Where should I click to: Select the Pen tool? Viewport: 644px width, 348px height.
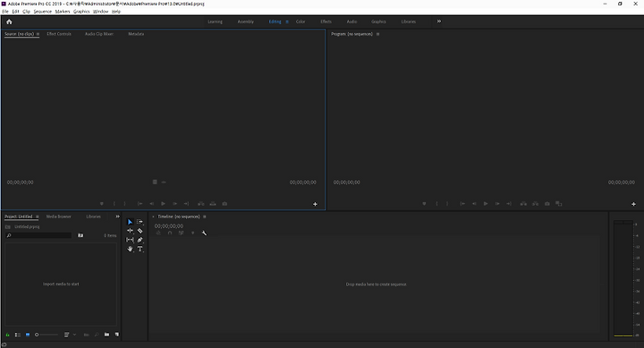[x=140, y=240]
